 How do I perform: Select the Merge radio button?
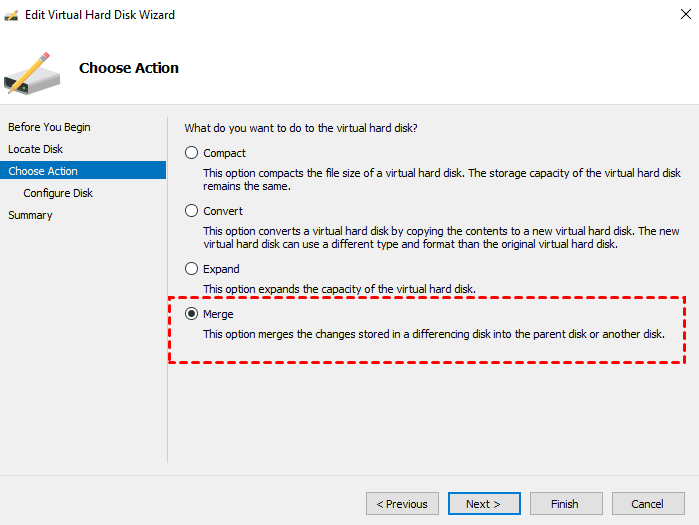[192, 314]
